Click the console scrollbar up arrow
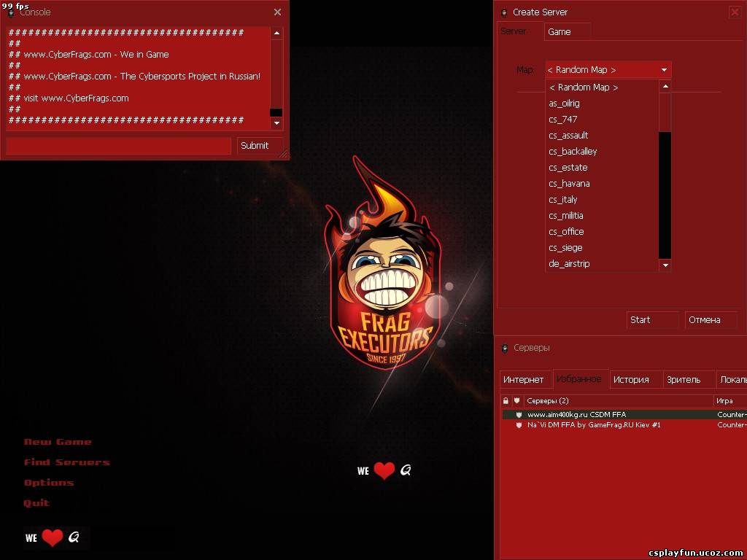This screenshot has width=747, height=560. click(x=276, y=33)
